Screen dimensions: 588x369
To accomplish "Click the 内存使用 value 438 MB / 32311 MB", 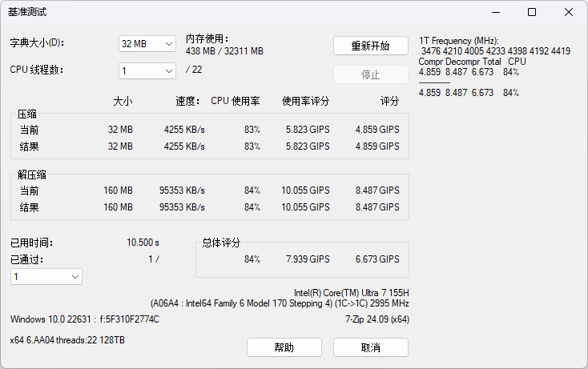I will point(224,51).
